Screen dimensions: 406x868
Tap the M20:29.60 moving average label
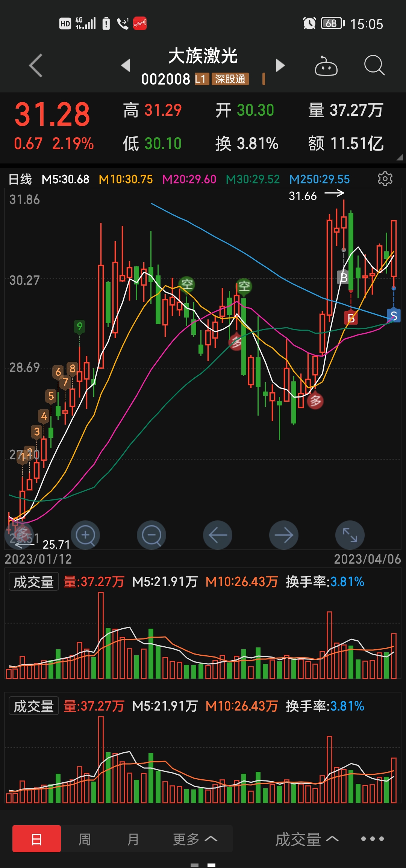189,179
